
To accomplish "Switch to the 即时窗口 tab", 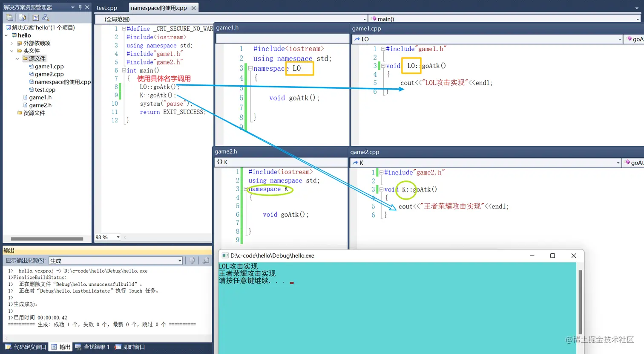I will [x=129, y=347].
